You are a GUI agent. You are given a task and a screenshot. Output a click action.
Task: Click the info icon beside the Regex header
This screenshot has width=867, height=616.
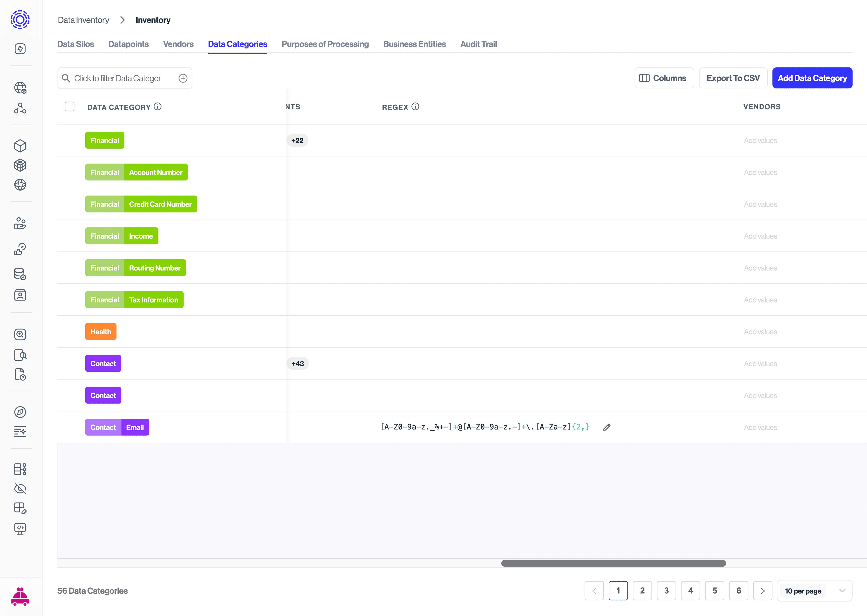[x=415, y=107]
